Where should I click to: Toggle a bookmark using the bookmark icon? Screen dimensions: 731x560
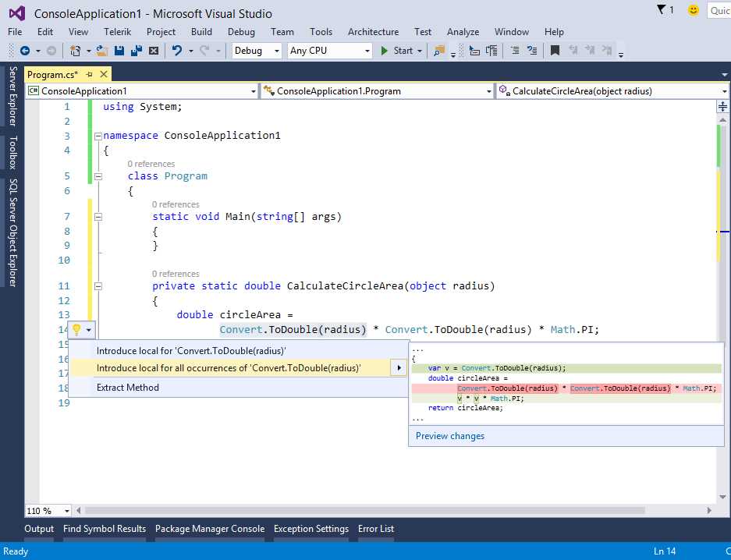click(555, 51)
